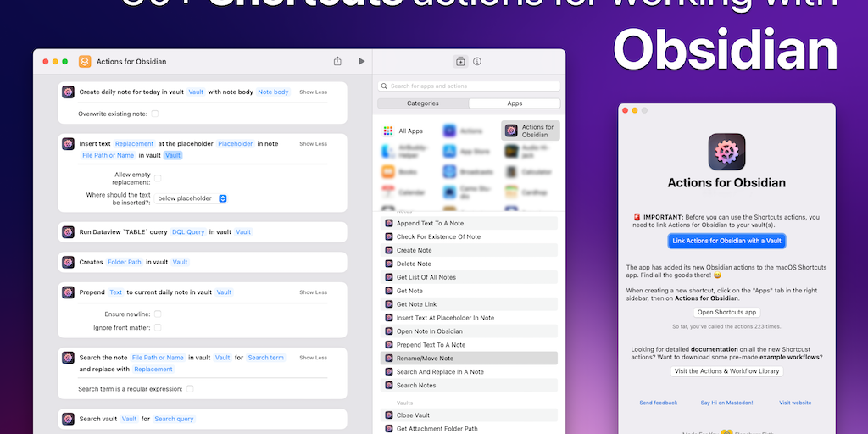Image resolution: width=868 pixels, height=434 pixels.
Task: Click icon next to Delete Note
Action: (389, 264)
